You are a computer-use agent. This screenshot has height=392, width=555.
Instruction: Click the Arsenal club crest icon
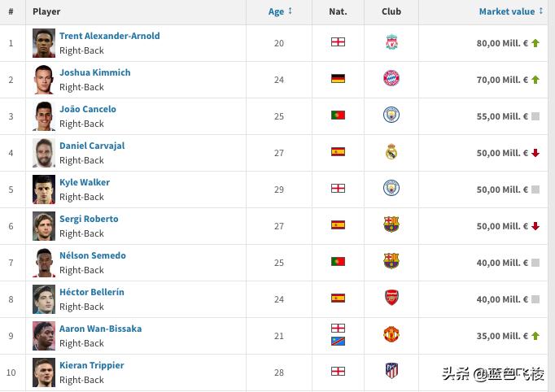[x=391, y=298]
